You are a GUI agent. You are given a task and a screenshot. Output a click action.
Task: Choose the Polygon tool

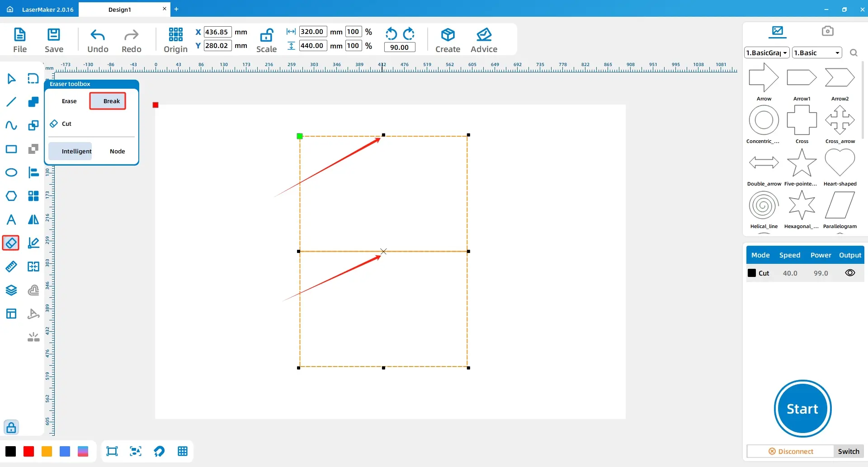pyautogui.click(x=11, y=196)
